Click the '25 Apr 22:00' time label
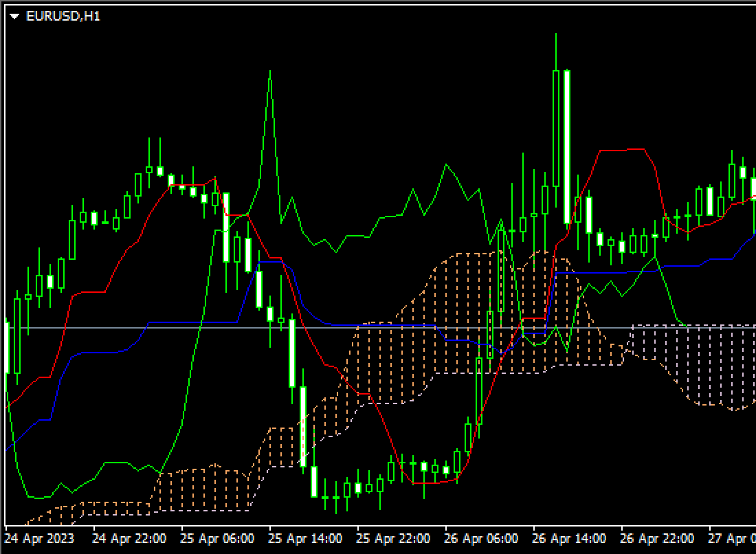Screen dimensions: 756x554 pyautogui.click(x=393, y=539)
